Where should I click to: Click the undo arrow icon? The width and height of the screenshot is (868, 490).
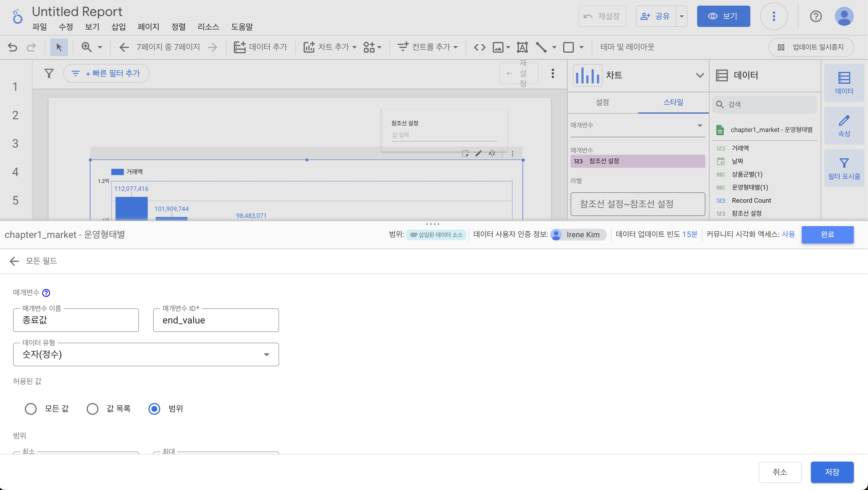[x=12, y=47]
